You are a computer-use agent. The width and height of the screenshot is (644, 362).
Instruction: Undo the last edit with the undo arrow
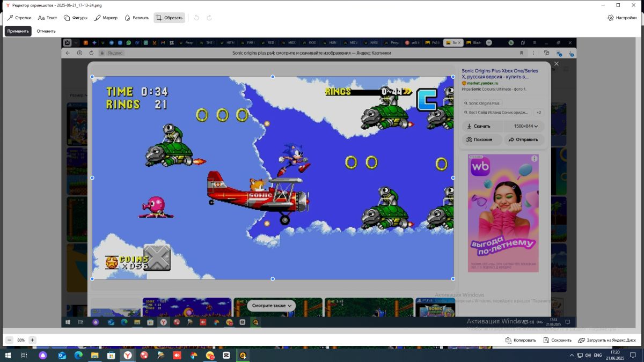click(196, 18)
